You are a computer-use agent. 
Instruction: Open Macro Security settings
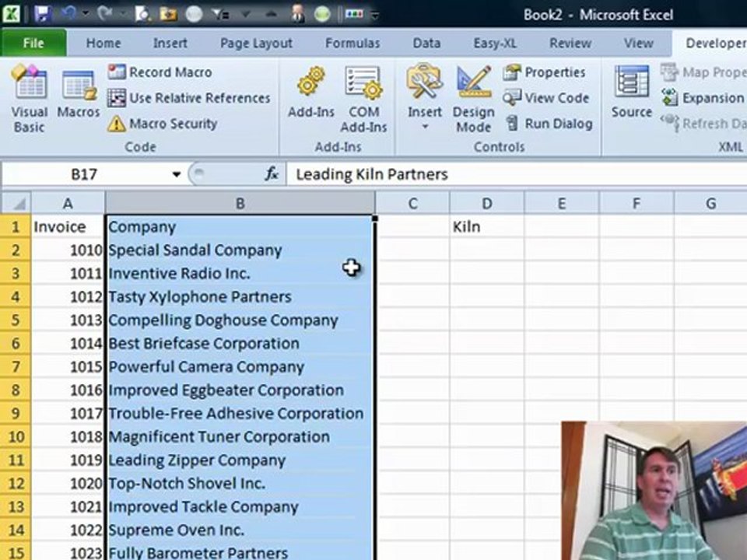(163, 124)
